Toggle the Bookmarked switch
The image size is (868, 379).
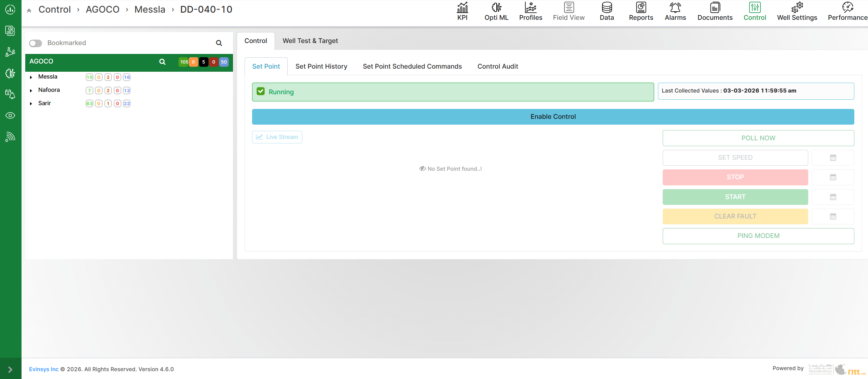(x=36, y=43)
